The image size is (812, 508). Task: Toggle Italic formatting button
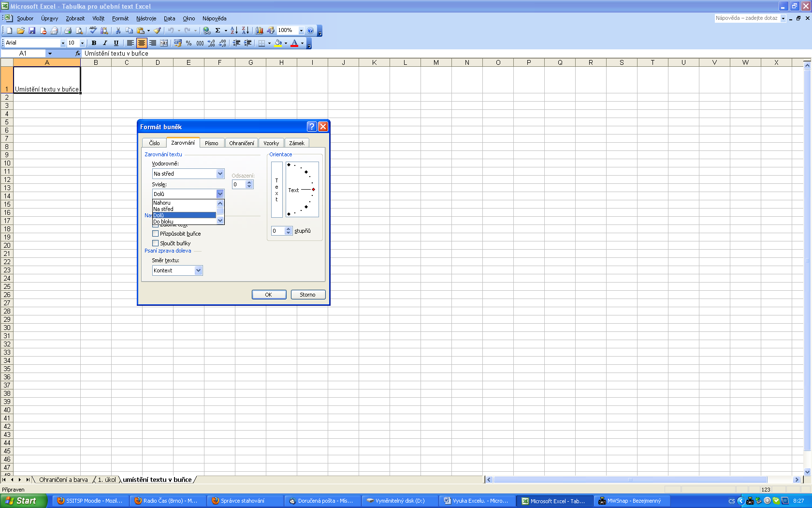pyautogui.click(x=105, y=43)
